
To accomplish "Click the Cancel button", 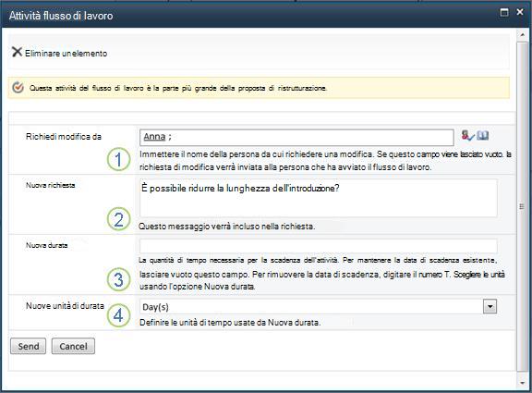I will coord(73,346).
